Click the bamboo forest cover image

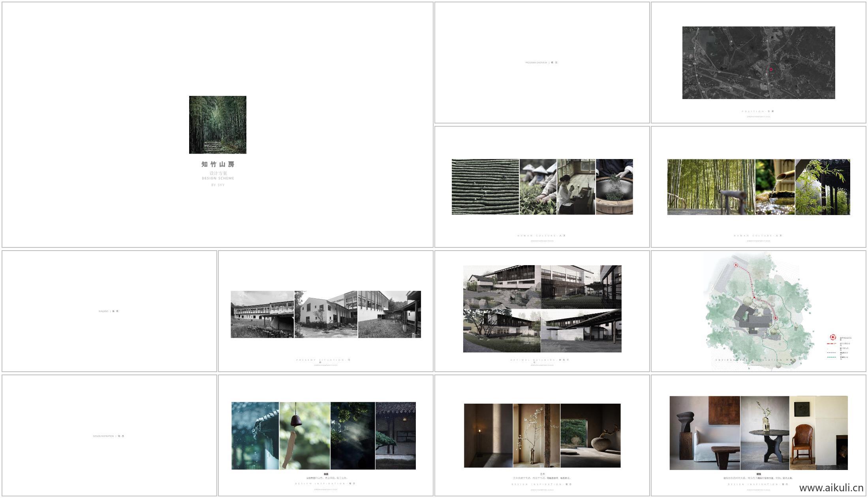coord(218,125)
